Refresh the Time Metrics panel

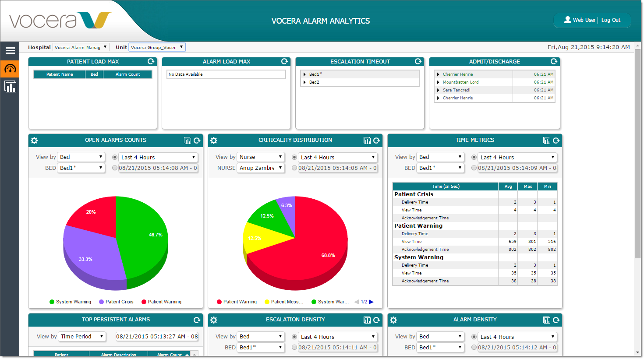tap(556, 141)
